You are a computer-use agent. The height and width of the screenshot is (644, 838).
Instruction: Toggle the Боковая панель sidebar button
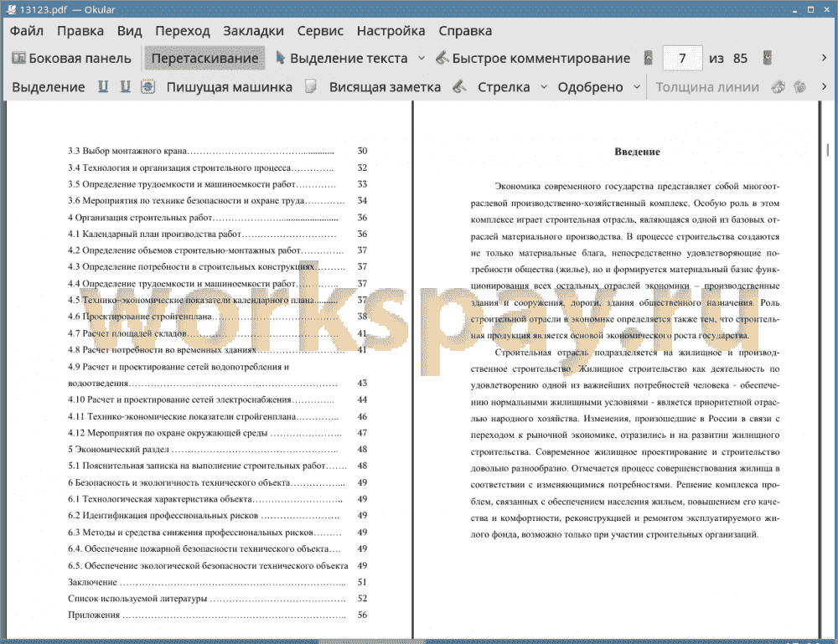pos(71,59)
